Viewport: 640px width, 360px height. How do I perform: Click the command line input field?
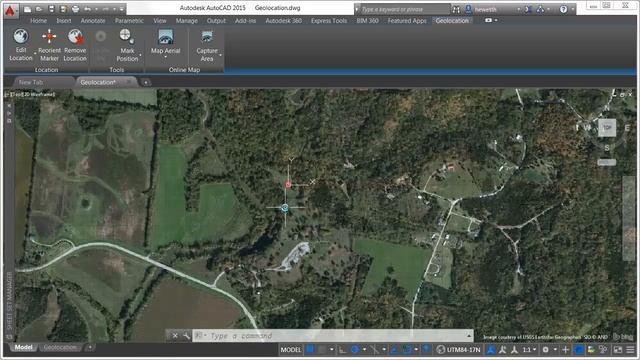point(333,336)
